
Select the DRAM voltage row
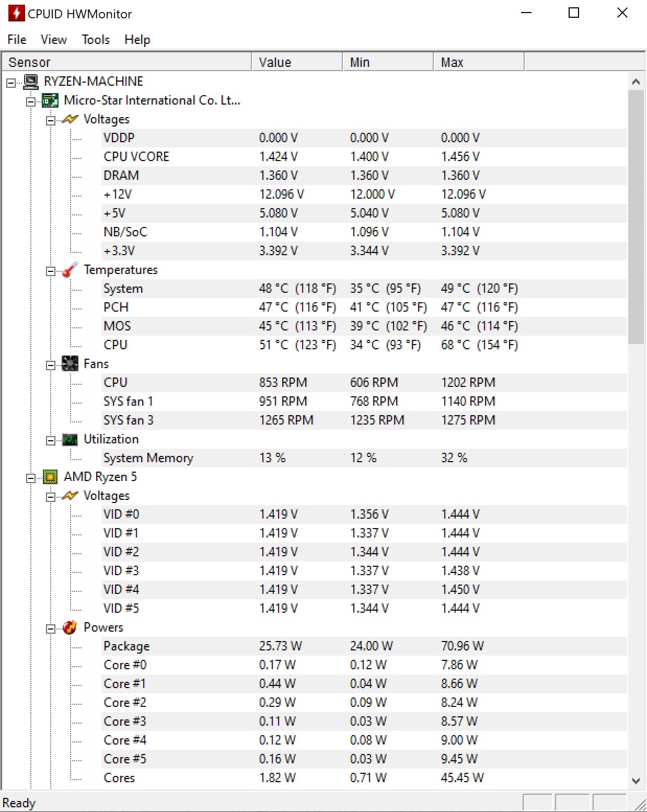click(365, 176)
